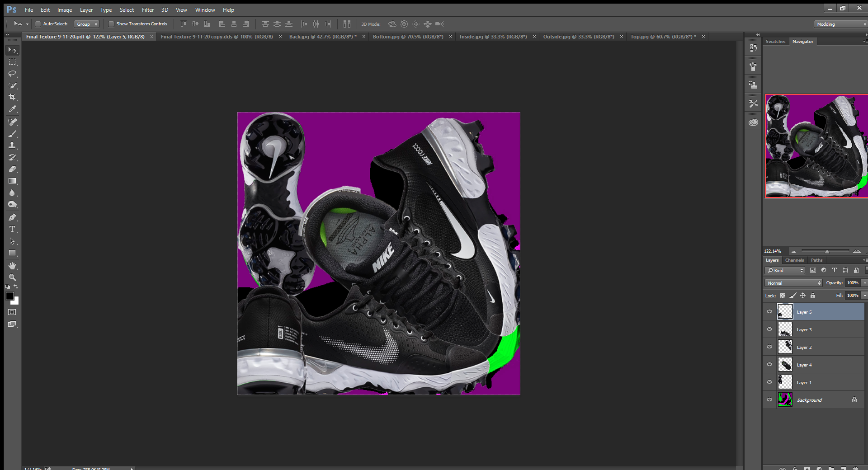
Task: Open the layer filter Kind dropdown
Action: click(x=785, y=270)
